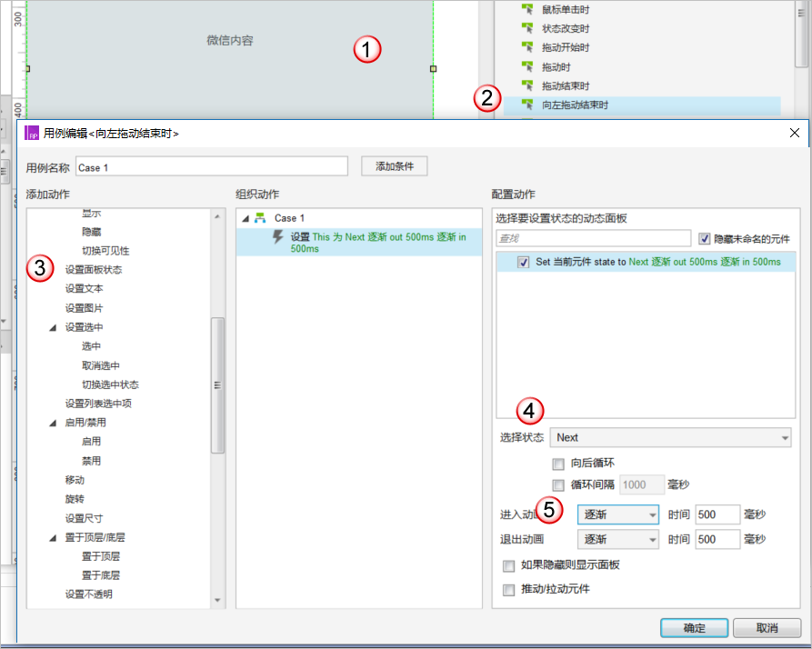Select 设置尺寸 action
This screenshot has width=812, height=649.
(84, 518)
